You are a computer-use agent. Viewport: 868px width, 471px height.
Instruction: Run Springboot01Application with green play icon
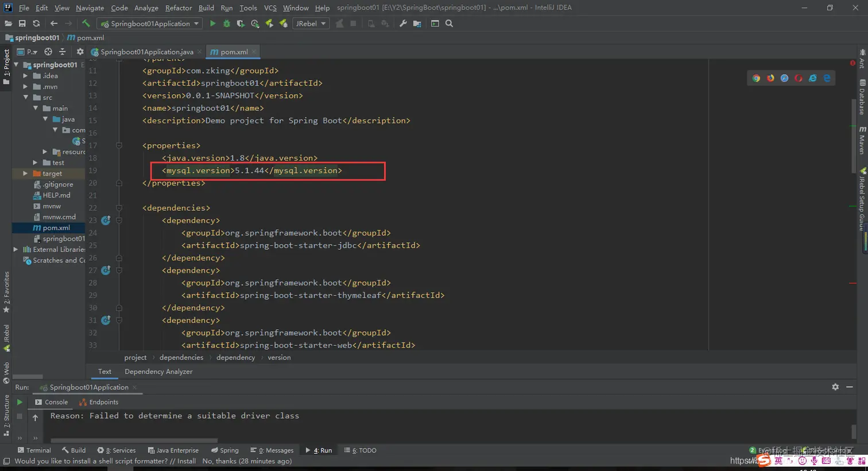(x=213, y=24)
